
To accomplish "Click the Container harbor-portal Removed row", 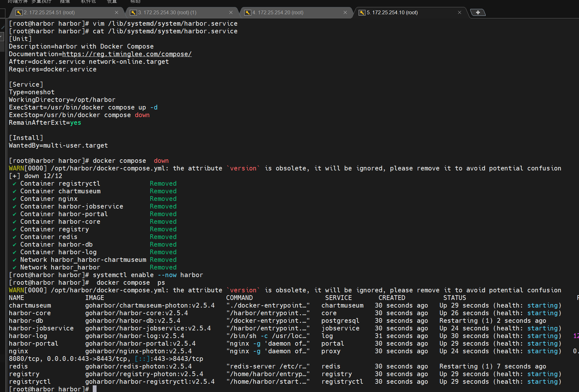I will pos(95,214).
